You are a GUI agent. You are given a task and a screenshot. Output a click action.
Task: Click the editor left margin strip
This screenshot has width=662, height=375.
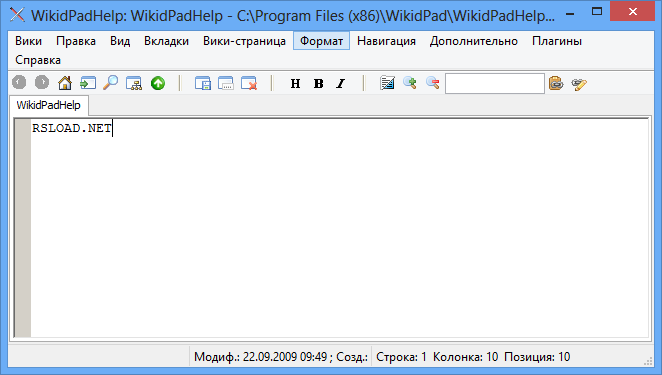pyautogui.click(x=23, y=228)
